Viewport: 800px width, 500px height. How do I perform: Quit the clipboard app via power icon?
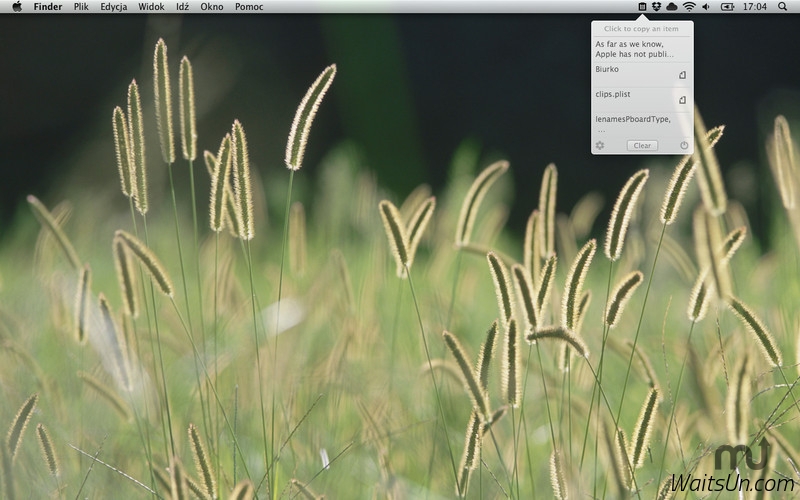pyautogui.click(x=684, y=145)
